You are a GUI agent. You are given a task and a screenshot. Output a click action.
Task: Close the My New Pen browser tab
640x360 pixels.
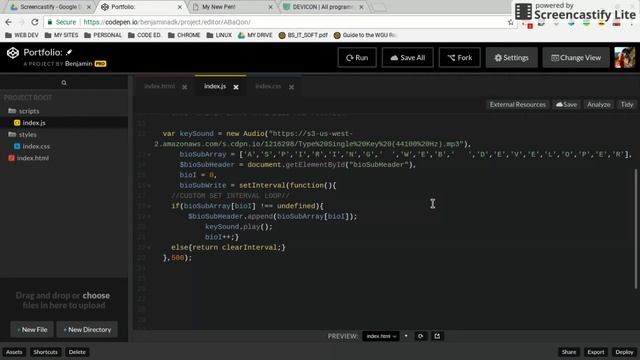pyautogui.click(x=270, y=7)
